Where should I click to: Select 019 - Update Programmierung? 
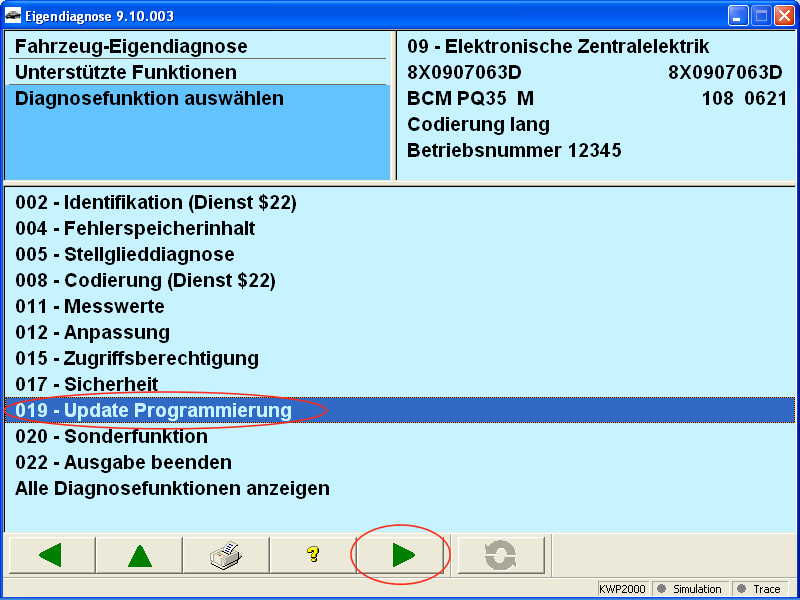pos(153,410)
